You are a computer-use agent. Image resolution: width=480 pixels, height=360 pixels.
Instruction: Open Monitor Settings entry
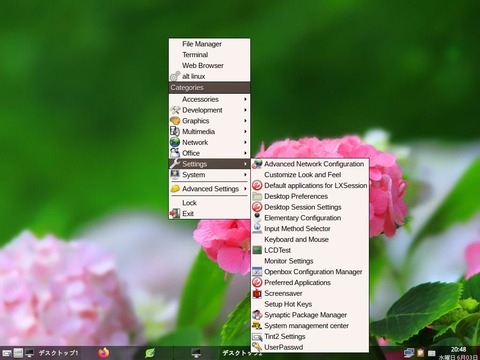[310, 261]
